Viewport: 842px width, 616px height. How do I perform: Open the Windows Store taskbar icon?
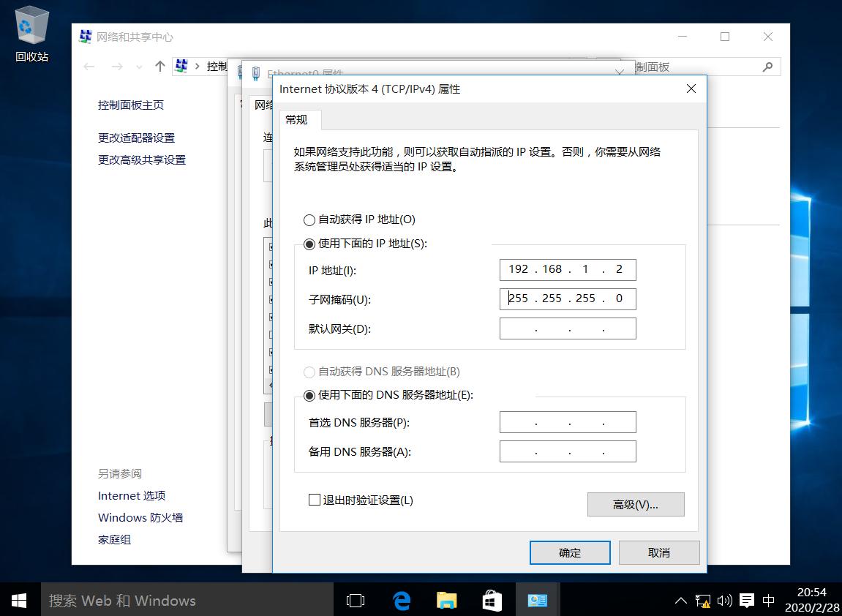(492, 600)
